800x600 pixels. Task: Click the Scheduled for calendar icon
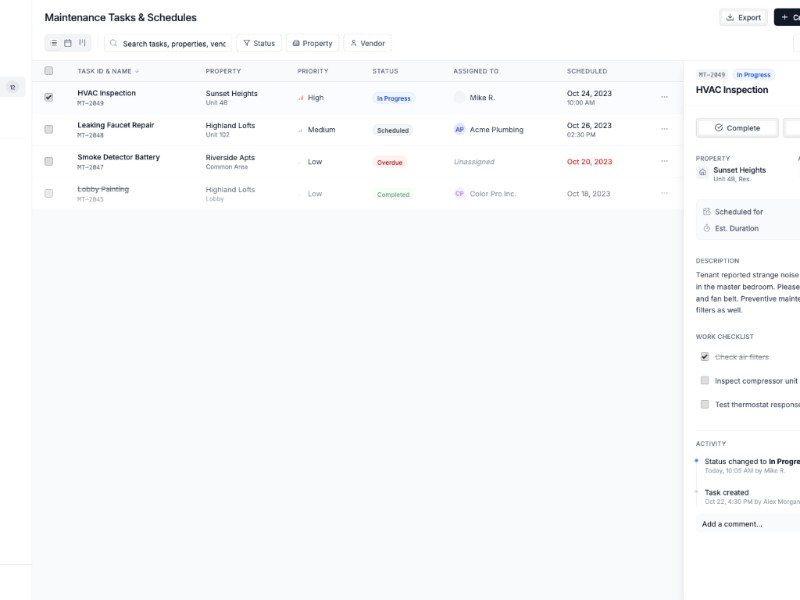click(706, 211)
